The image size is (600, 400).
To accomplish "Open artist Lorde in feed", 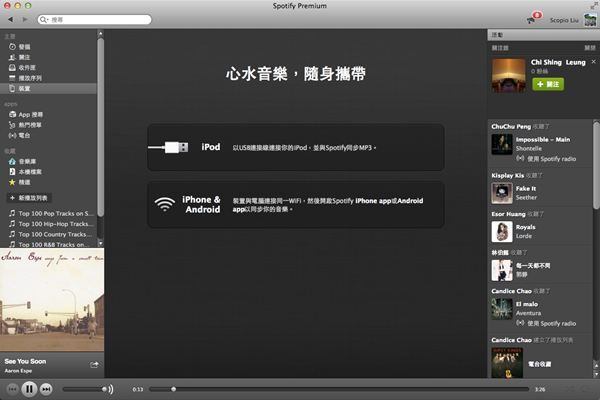I will click(x=523, y=236).
